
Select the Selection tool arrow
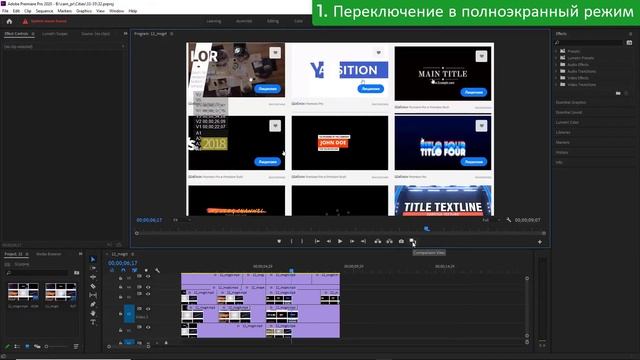93,259
